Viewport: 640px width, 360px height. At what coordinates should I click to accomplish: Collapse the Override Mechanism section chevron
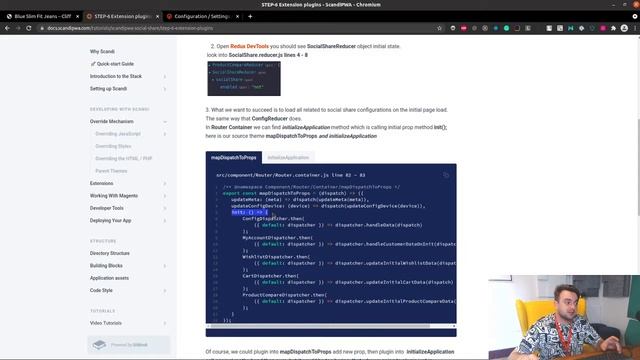coord(165,122)
